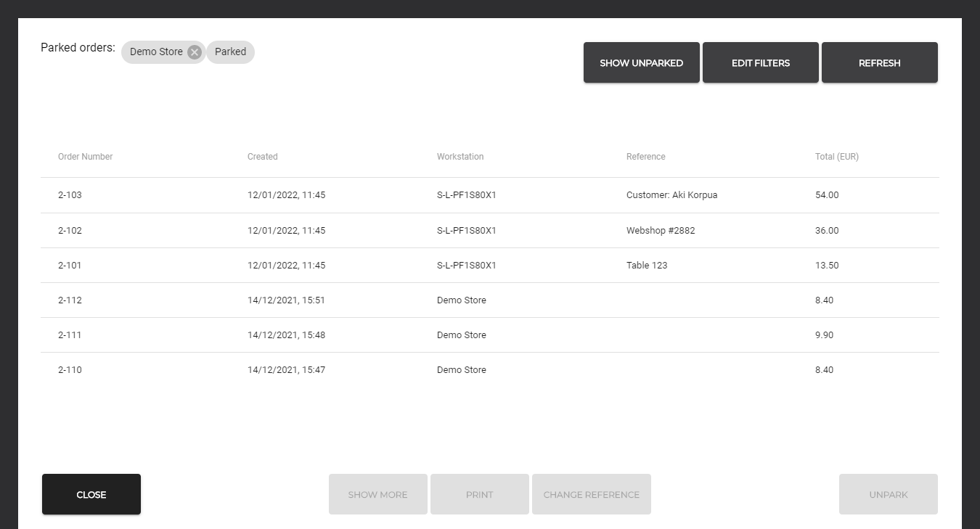The height and width of the screenshot is (529, 980).
Task: Sort by Order Number column header
Action: pyautogui.click(x=85, y=157)
